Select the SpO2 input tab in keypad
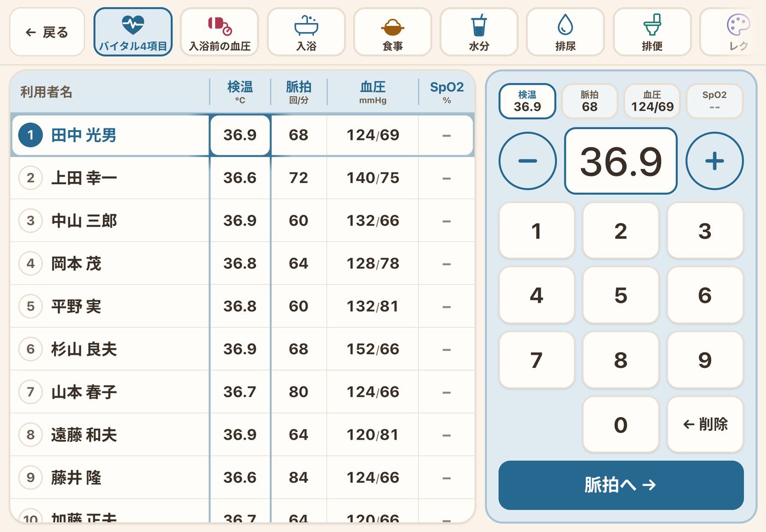766x532 pixels. tap(715, 101)
